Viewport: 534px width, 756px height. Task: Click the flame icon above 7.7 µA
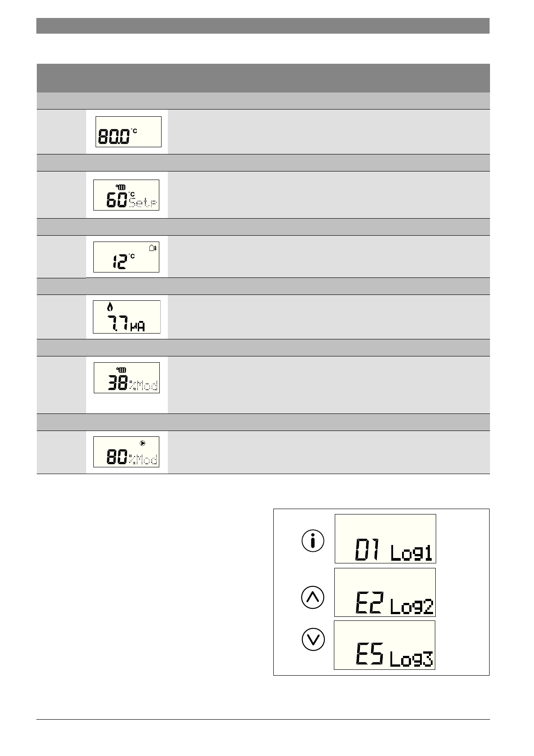tap(110, 307)
